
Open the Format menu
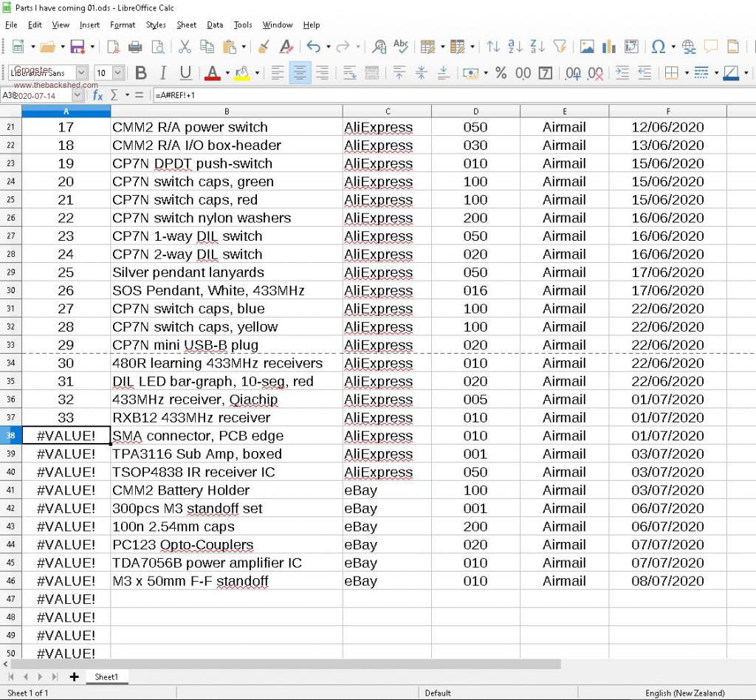point(123,25)
